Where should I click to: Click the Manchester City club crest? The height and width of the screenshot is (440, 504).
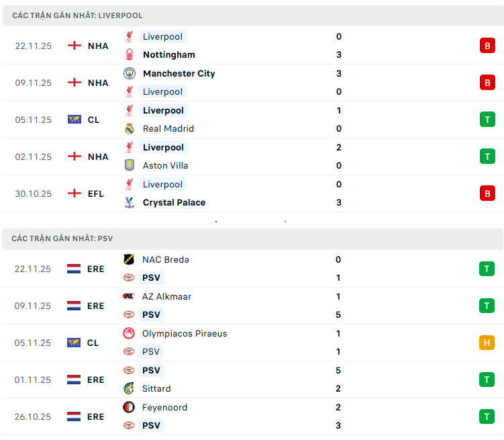130,73
